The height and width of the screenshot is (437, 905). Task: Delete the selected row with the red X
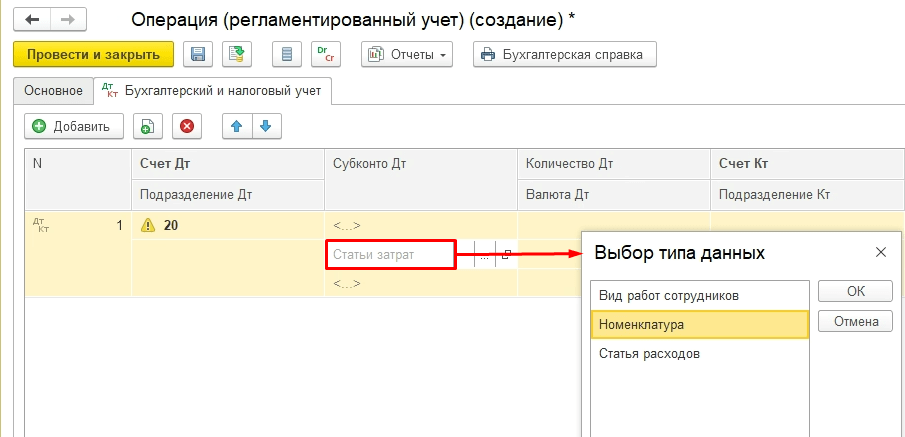point(187,126)
